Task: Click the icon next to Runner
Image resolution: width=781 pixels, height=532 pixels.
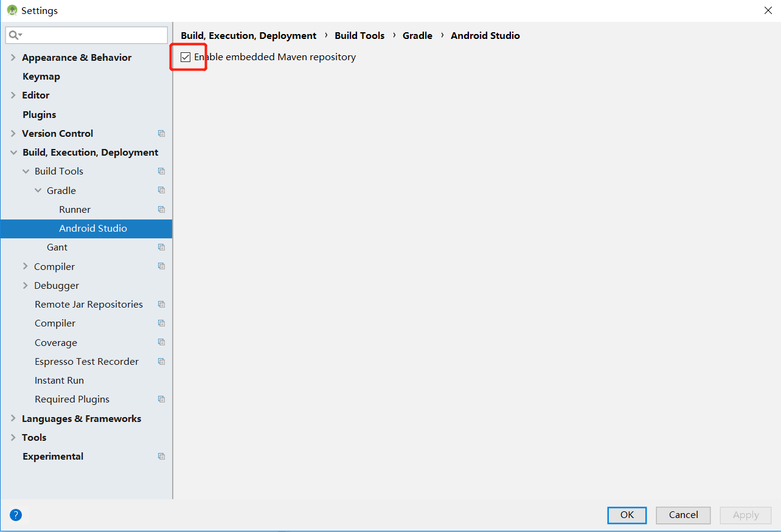Action: coord(161,209)
